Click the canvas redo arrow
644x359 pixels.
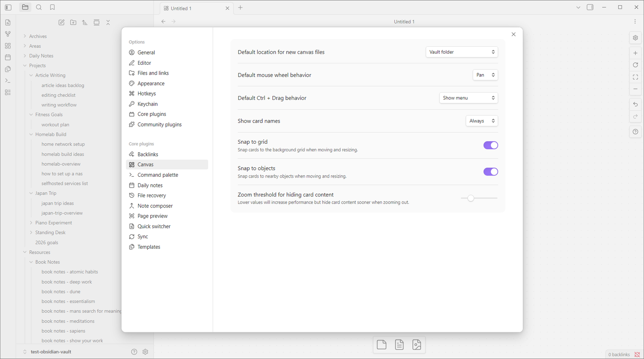(635, 116)
